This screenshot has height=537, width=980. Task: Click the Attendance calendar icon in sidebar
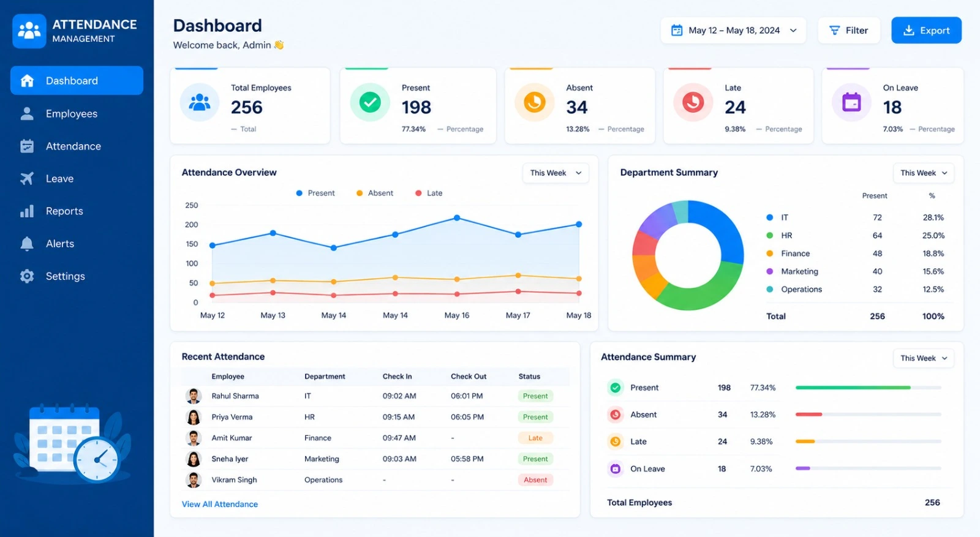[x=27, y=146]
